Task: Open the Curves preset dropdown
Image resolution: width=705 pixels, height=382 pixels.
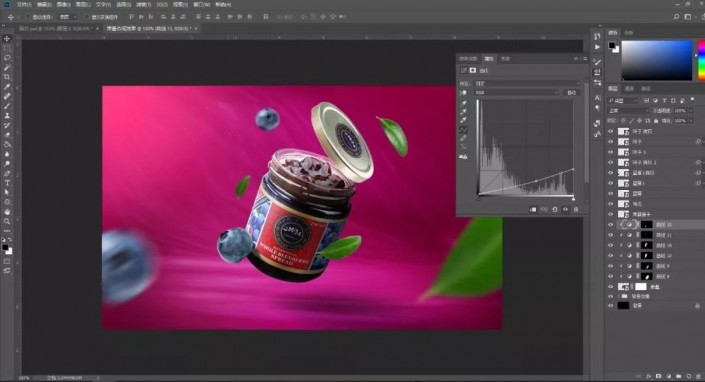Action: point(528,83)
